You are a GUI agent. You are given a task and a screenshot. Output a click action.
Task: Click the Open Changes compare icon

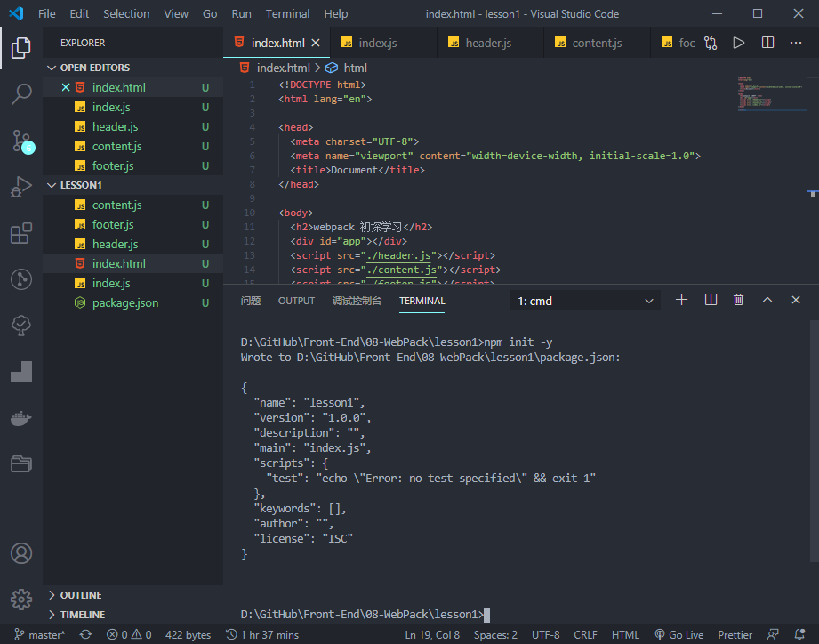click(x=711, y=43)
